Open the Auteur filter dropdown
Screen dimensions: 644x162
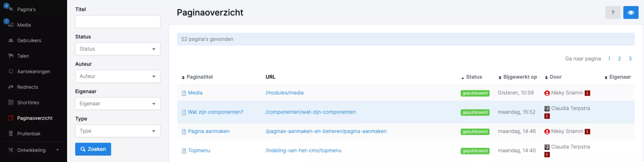click(118, 76)
